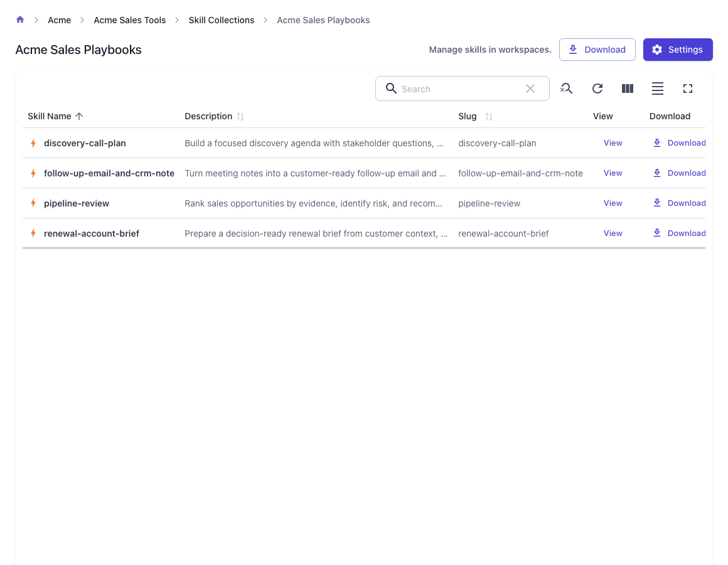Click the magnifier icon inside search box
728x565 pixels.
391,89
